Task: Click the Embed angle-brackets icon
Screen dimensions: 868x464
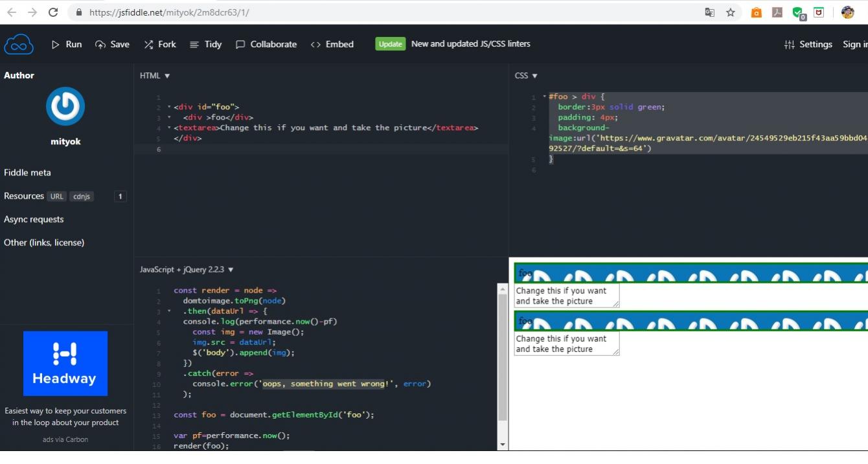Action: pyautogui.click(x=315, y=44)
